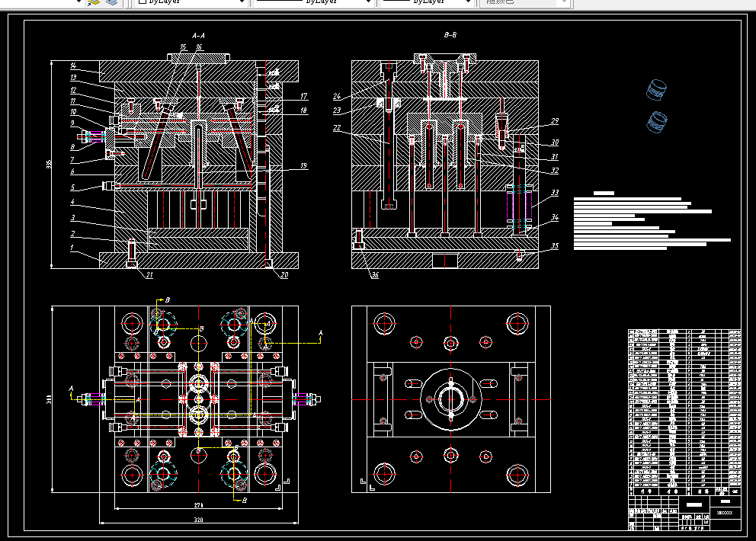756x541 pixels.
Task: Pick part balloon number 23
Action: [337, 110]
